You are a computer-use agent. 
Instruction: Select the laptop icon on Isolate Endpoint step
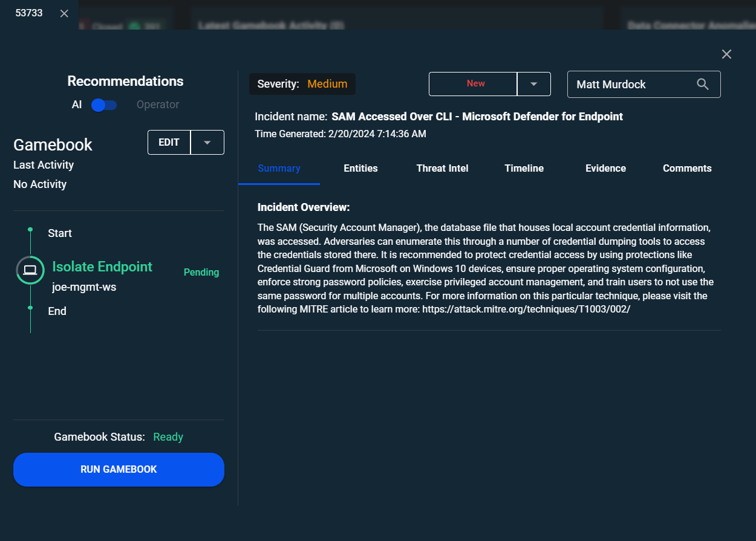(30, 271)
